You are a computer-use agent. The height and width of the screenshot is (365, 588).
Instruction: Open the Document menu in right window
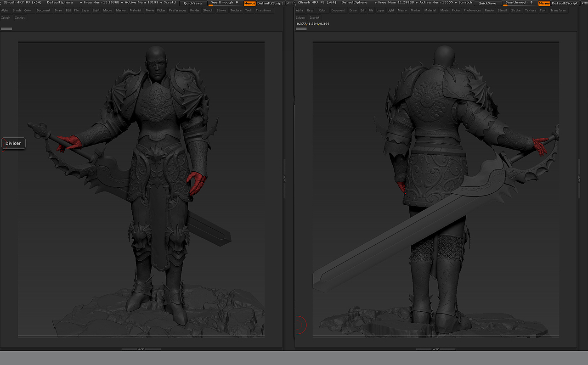pos(338,10)
